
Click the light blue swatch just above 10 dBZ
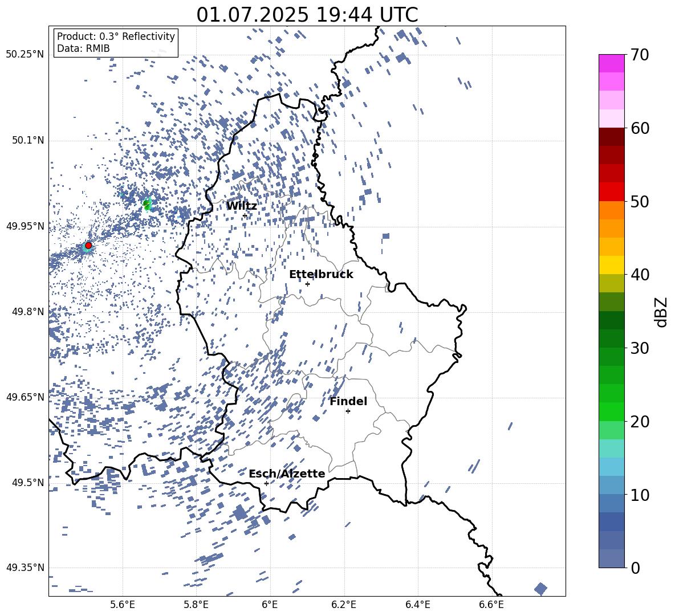tap(612, 485)
